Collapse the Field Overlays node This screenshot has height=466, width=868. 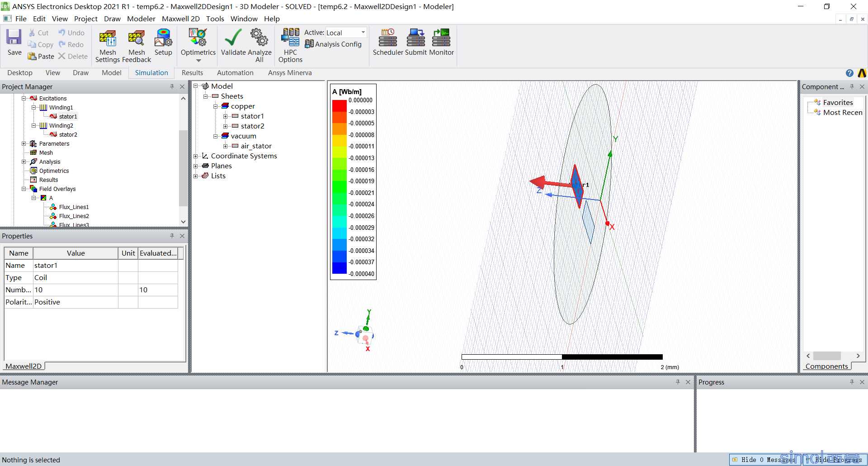click(24, 189)
